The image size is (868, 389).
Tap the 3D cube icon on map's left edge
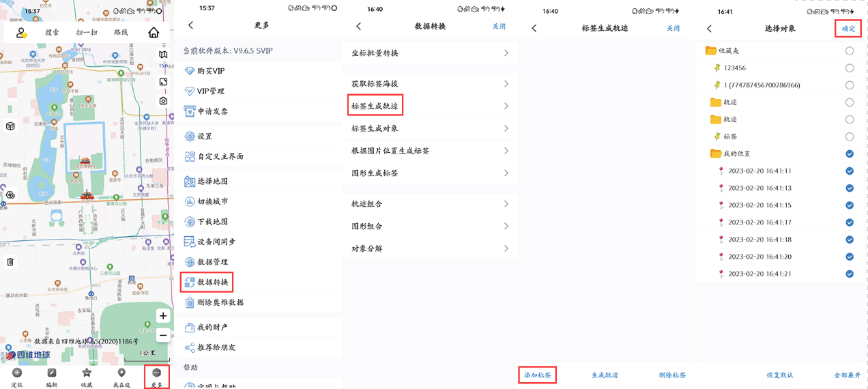coord(10,126)
